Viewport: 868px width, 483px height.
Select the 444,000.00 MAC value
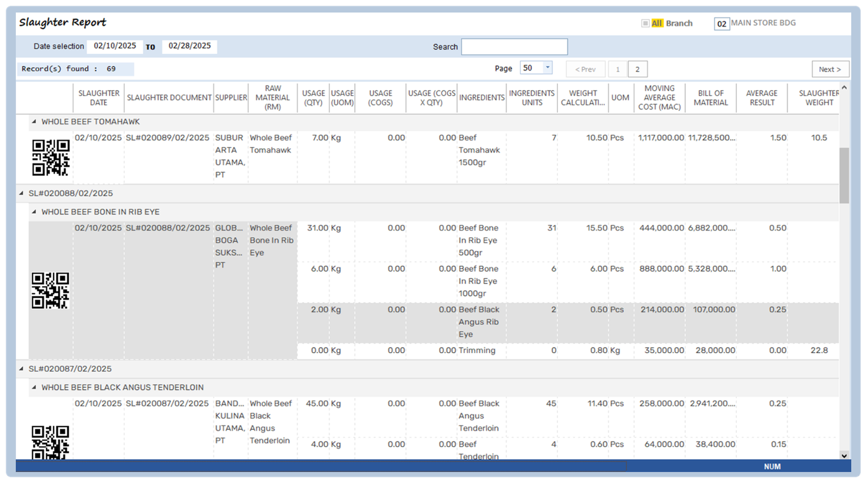(661, 228)
